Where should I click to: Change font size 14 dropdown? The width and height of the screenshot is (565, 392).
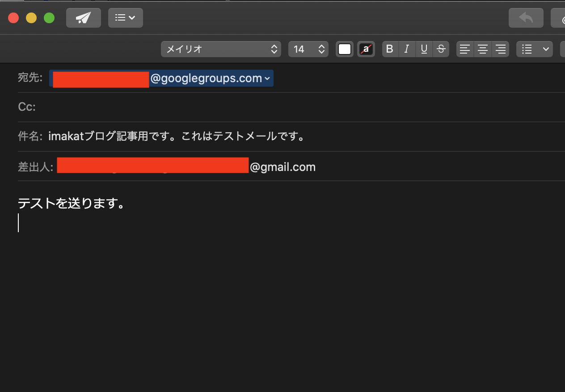tap(308, 49)
